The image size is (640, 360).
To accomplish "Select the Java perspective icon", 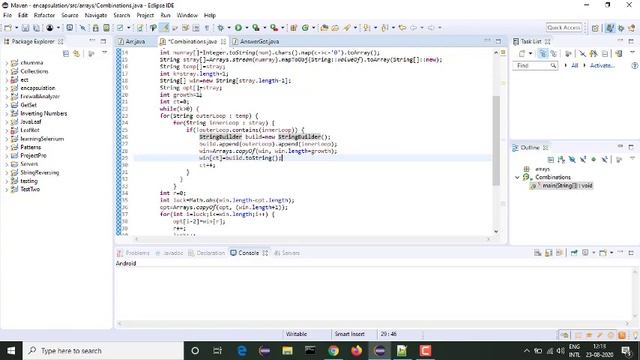I will coord(610,28).
